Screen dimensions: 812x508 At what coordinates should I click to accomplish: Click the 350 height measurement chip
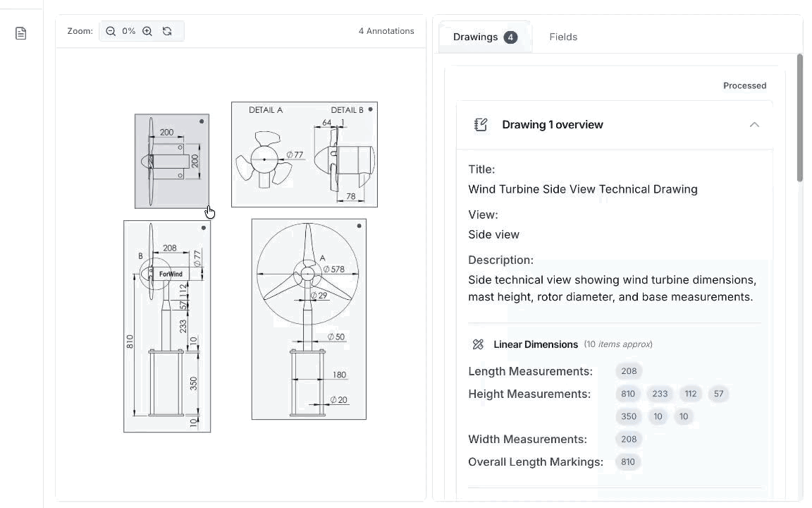pyautogui.click(x=629, y=416)
